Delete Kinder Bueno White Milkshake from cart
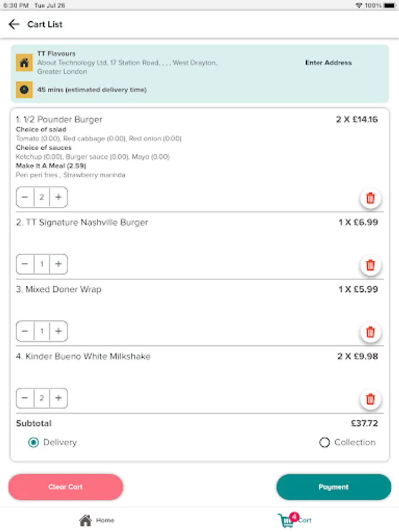This screenshot has height=532, width=399. (371, 399)
